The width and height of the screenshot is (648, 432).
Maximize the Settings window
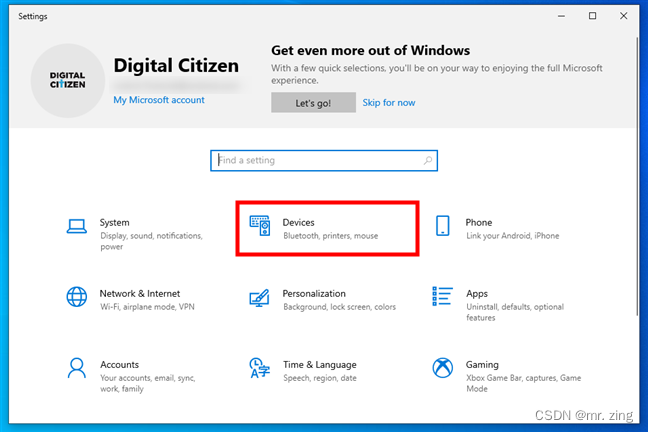click(x=592, y=16)
